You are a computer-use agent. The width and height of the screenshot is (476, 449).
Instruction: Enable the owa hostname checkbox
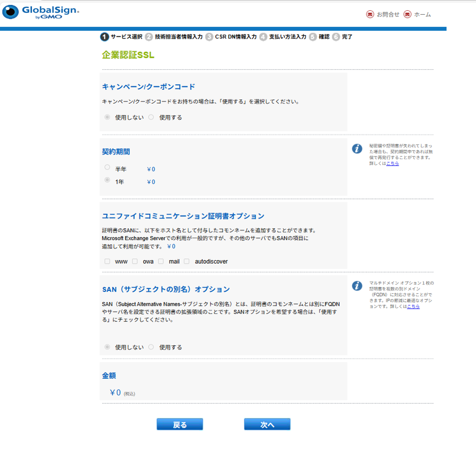[135, 262]
